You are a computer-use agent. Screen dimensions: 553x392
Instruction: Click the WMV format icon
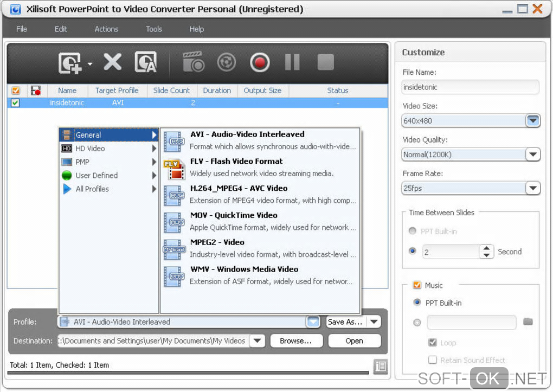(x=174, y=277)
